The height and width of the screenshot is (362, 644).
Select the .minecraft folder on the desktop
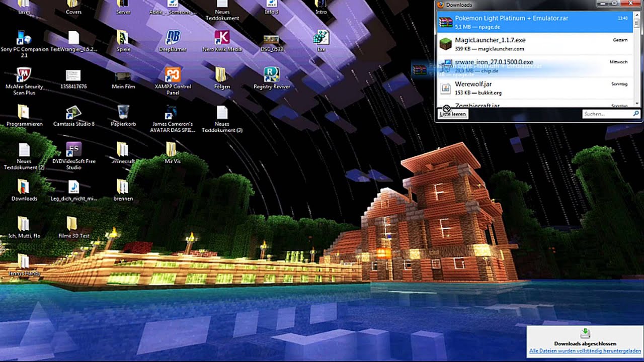click(x=123, y=153)
